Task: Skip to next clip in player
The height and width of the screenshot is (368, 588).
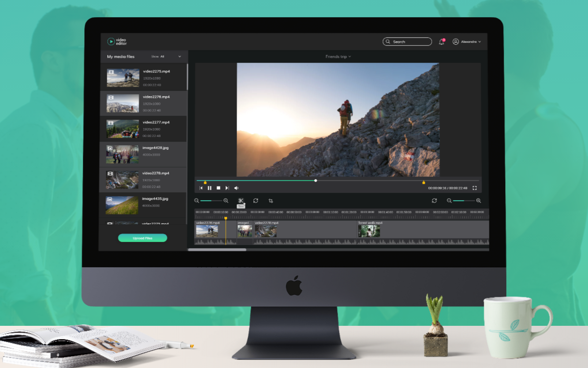Action: [x=227, y=188]
